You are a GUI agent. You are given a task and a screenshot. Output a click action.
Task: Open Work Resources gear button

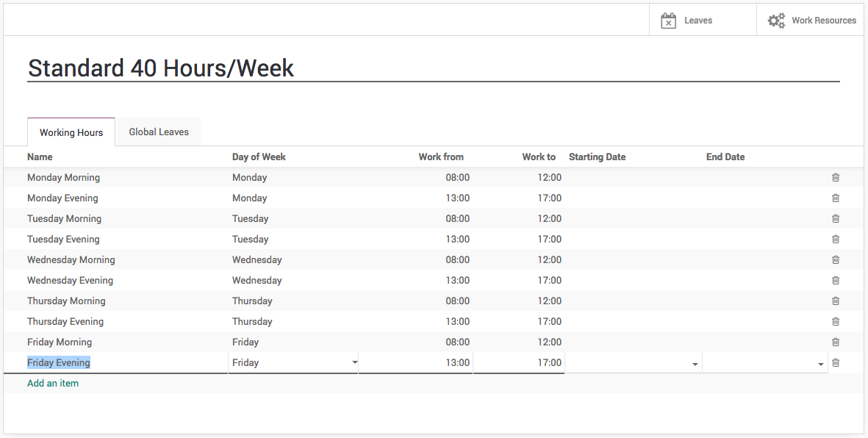pos(811,21)
